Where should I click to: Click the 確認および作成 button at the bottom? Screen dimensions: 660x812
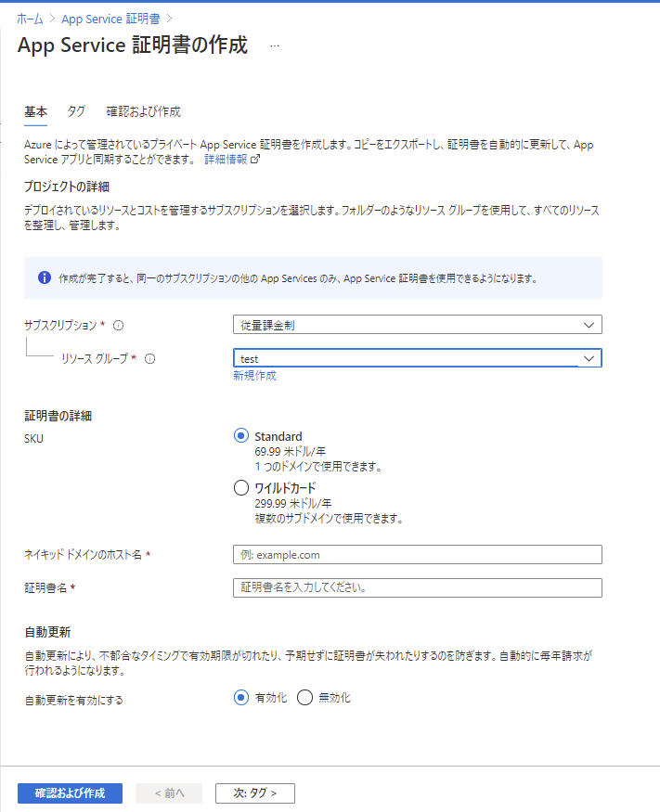point(69,793)
